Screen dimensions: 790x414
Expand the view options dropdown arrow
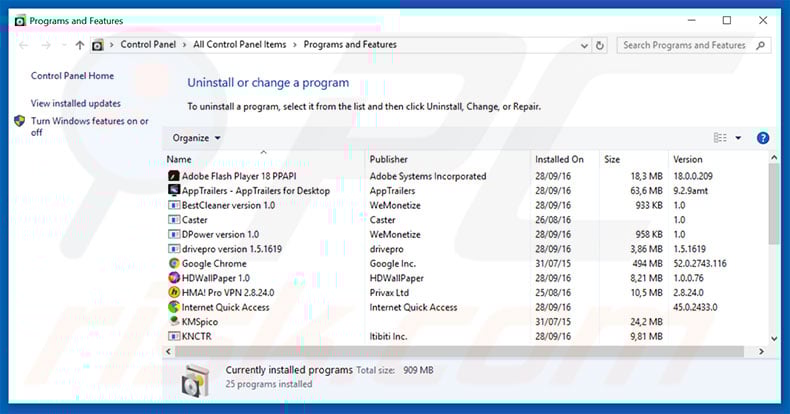[x=738, y=138]
